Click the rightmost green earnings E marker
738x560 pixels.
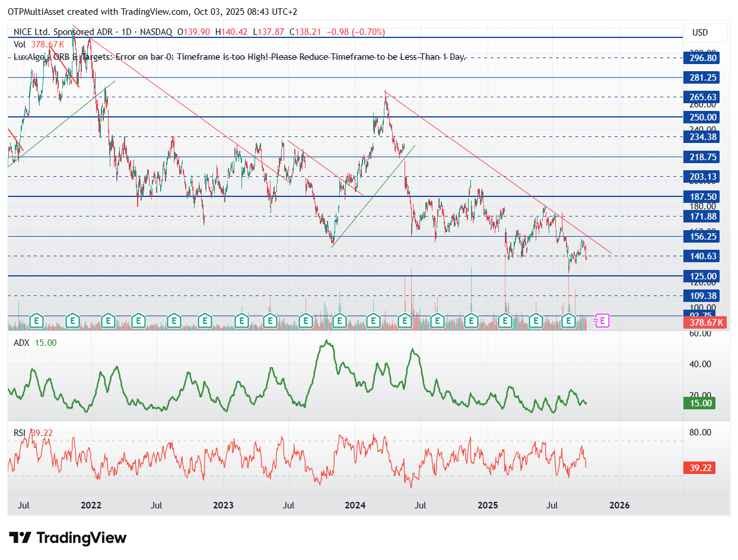pos(569,320)
